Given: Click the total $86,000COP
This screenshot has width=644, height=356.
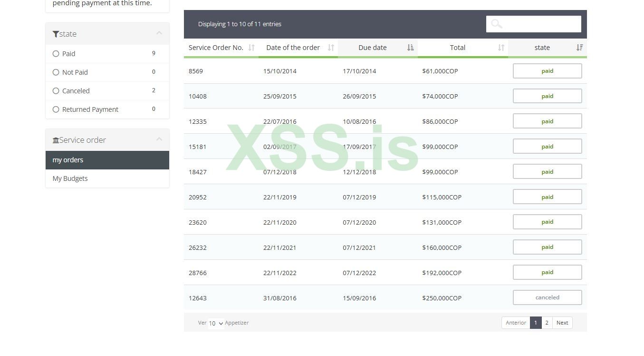Looking at the screenshot, I should click(440, 122).
